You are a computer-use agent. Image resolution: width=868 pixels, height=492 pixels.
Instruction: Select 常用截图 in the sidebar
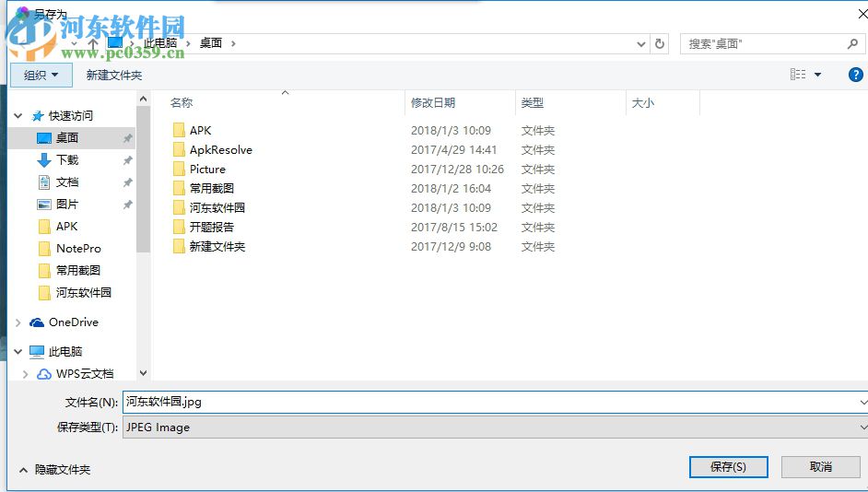[77, 271]
